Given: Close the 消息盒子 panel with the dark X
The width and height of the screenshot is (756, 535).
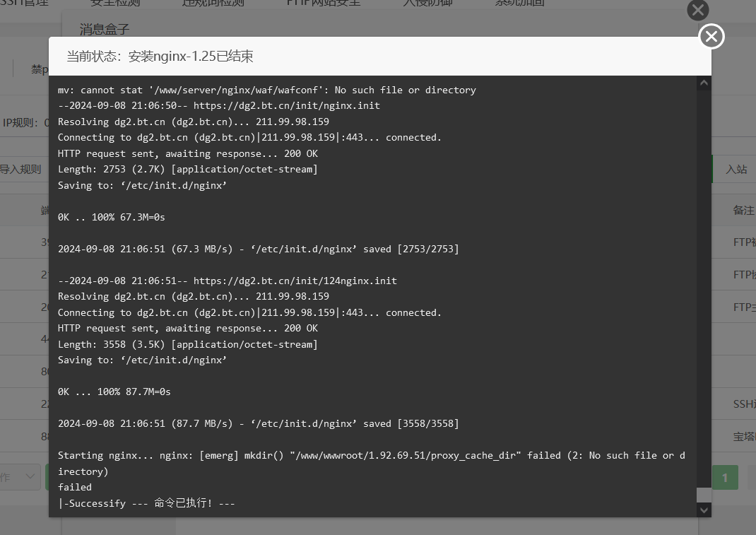Looking at the screenshot, I should click(x=697, y=10).
